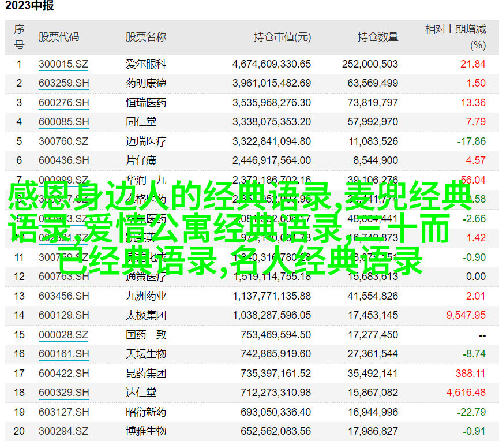Select holding quantity 63,569,499
499x448 pixels.
(x=373, y=83)
